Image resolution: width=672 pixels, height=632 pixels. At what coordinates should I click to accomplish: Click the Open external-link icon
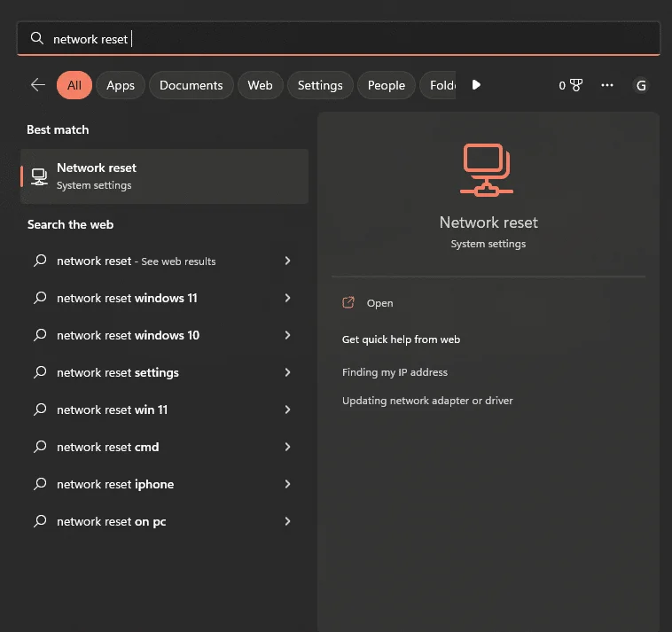coord(348,303)
